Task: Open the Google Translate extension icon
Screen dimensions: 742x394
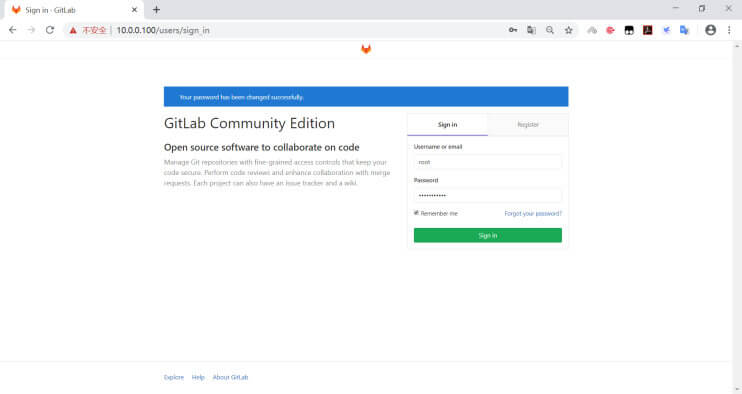Action: click(x=684, y=30)
